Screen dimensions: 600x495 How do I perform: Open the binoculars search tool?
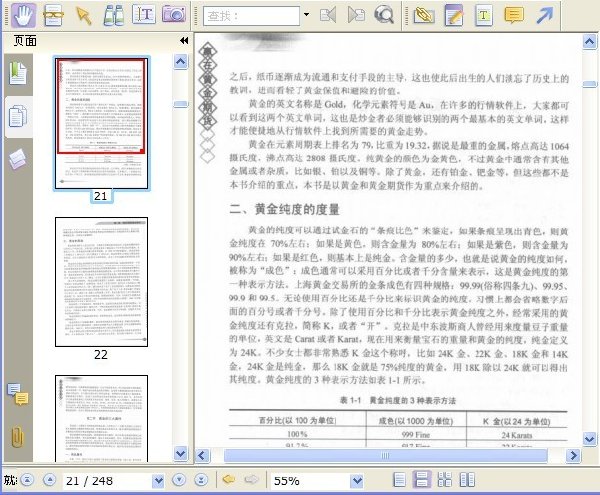[114, 15]
